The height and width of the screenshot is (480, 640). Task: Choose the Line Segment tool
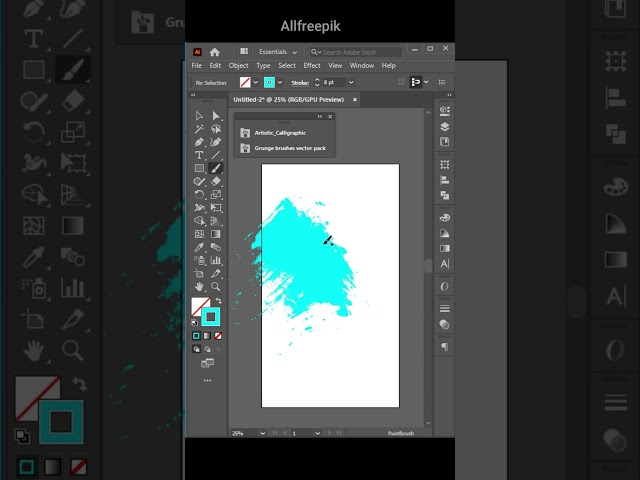coord(216,155)
